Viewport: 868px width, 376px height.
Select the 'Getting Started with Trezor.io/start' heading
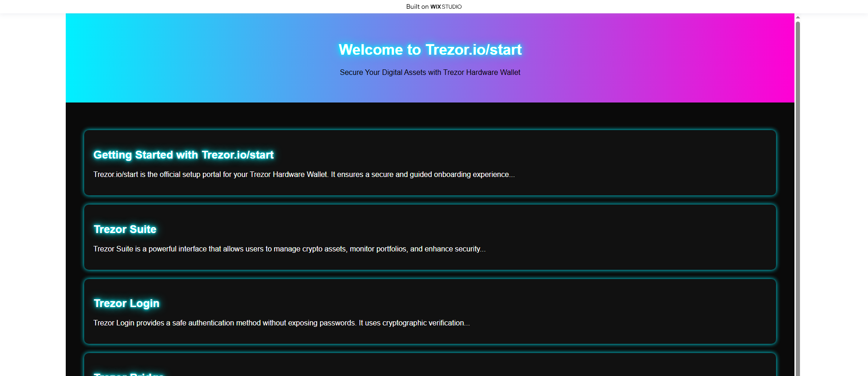[x=183, y=155]
